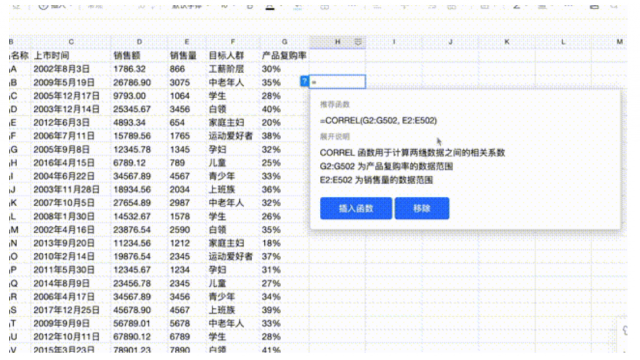The height and width of the screenshot is (360, 640).
Task: Select the date cell 2002年8月3日
Action: [x=71, y=69]
